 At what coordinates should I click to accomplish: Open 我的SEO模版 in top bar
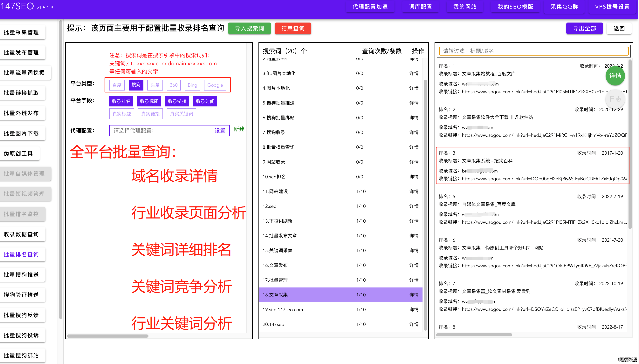tap(515, 7)
